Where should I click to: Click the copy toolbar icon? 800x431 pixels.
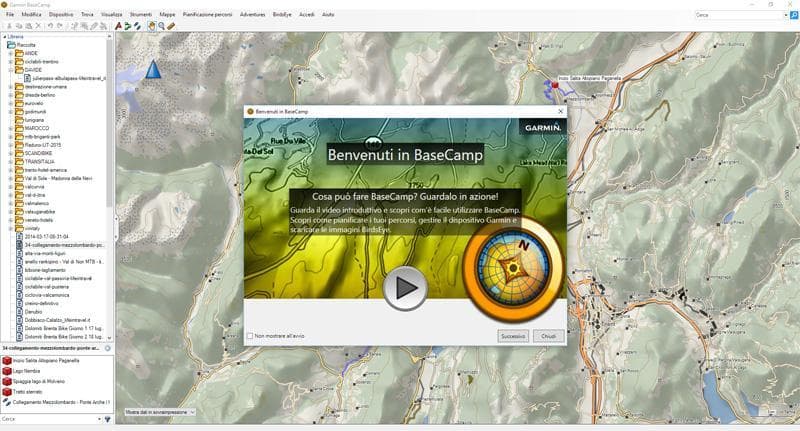tap(19, 26)
